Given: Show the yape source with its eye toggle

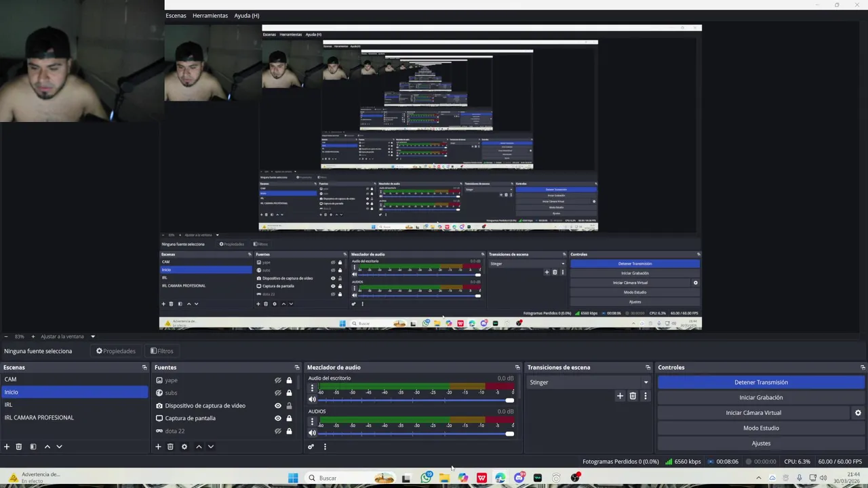Looking at the screenshot, I should 278,380.
